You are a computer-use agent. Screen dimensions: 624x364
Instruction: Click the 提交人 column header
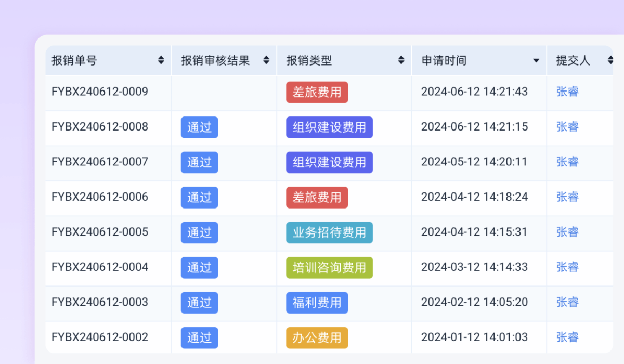tap(580, 60)
